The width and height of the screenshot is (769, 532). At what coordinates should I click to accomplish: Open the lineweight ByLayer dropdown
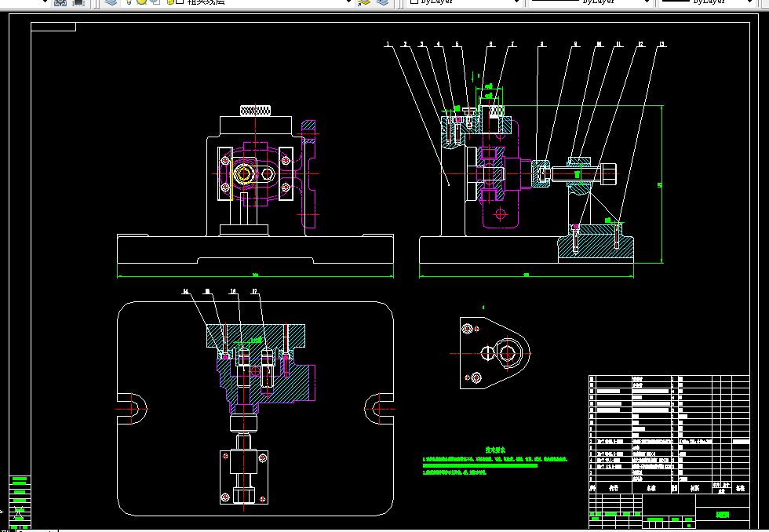705,2
